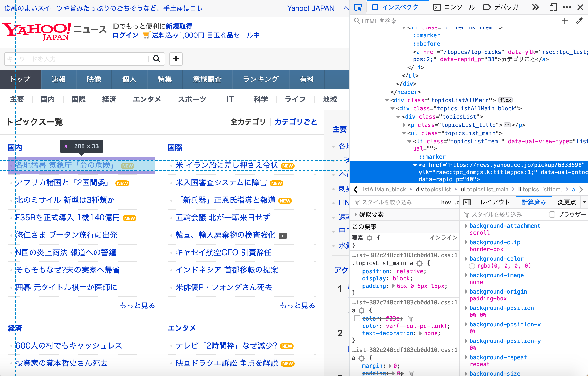
Task: Click the HTML を検索 search field
Action: pos(454,21)
